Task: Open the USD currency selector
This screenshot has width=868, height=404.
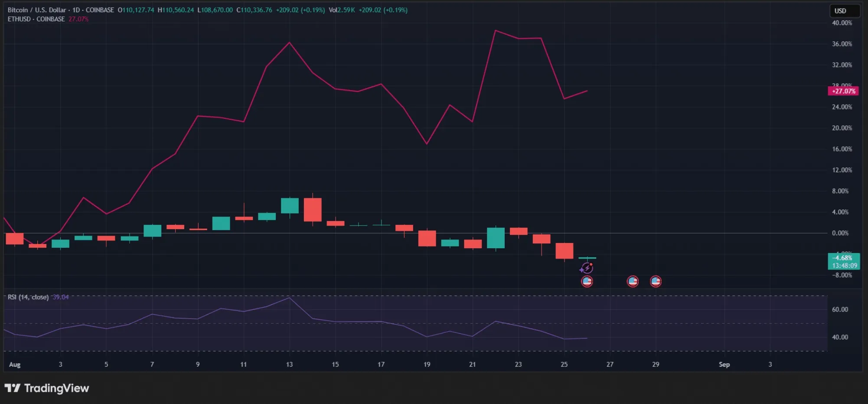Action: click(844, 11)
